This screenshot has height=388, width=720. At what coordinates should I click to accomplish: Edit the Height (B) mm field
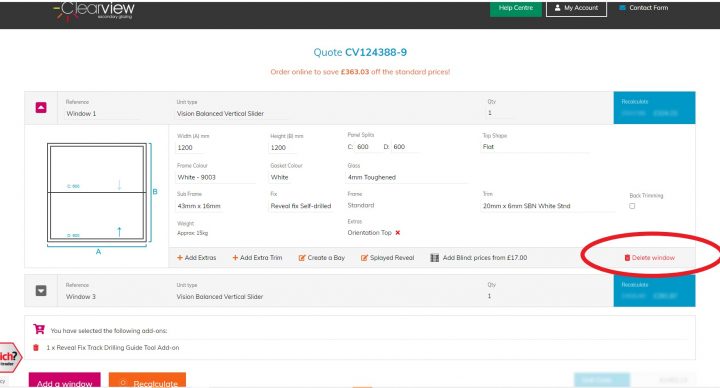(283, 147)
